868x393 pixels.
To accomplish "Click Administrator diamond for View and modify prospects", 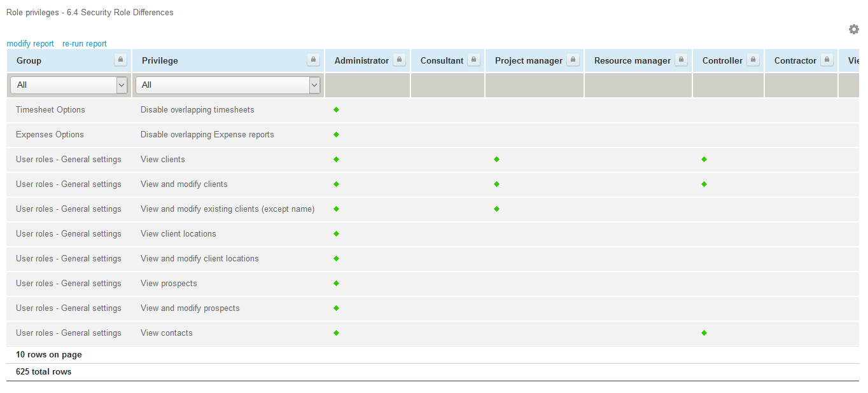I will (x=337, y=308).
